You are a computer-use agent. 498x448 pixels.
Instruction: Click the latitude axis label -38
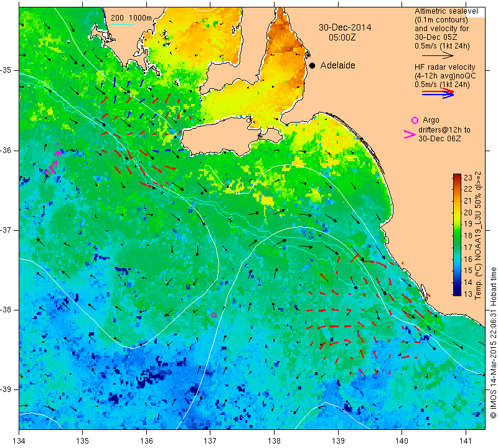coord(6,310)
